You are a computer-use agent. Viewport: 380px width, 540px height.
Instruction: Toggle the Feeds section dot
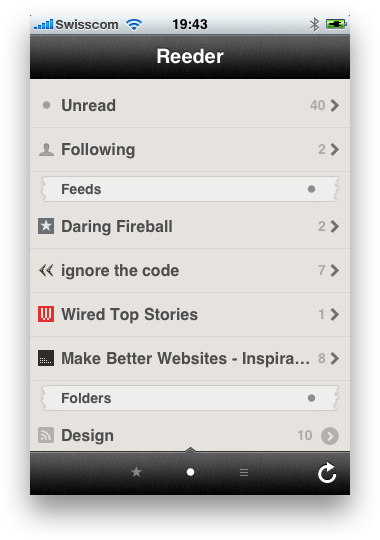pos(311,189)
